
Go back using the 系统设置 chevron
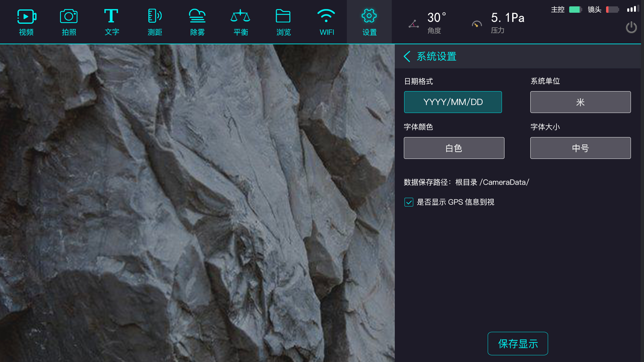[407, 56]
